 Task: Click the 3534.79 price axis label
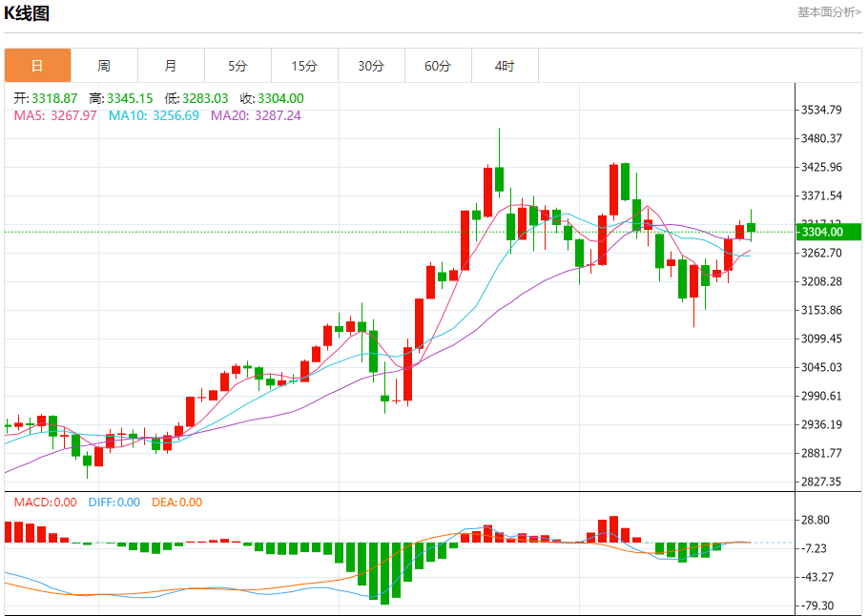coord(821,110)
